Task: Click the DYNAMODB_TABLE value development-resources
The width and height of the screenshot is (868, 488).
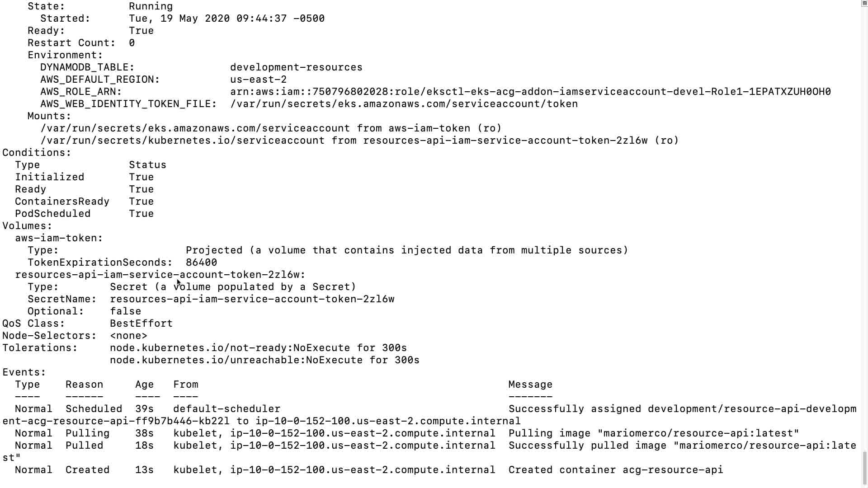Action: tap(296, 67)
